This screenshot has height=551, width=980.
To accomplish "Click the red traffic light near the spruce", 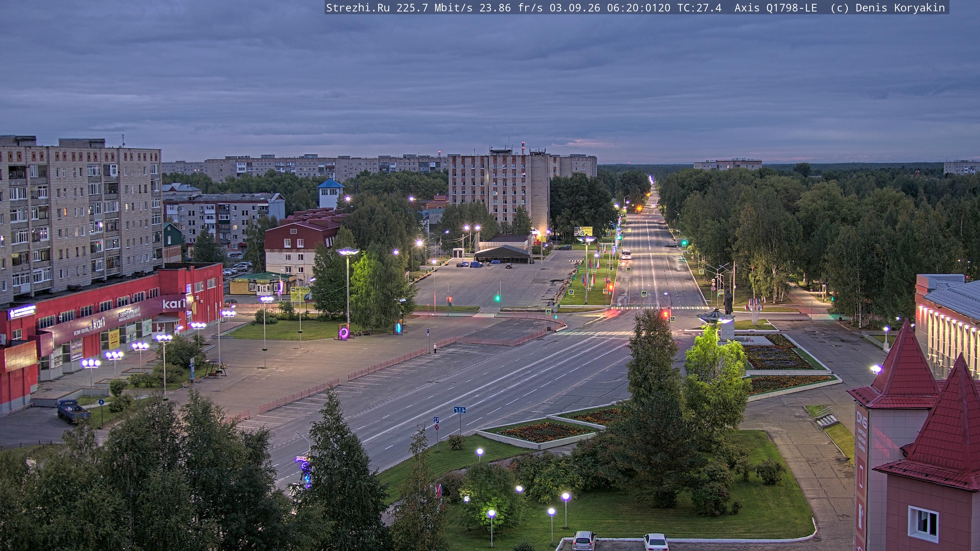I will [x=665, y=314].
